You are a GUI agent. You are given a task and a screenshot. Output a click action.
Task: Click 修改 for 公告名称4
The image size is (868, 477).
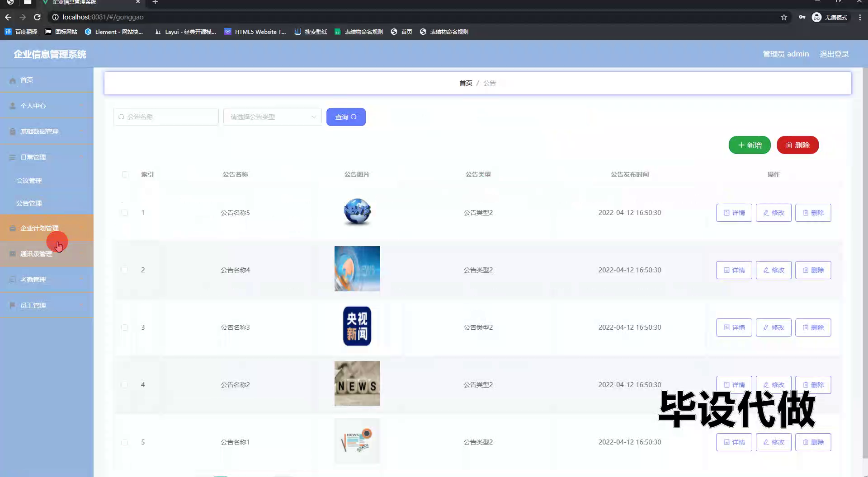pyautogui.click(x=774, y=270)
